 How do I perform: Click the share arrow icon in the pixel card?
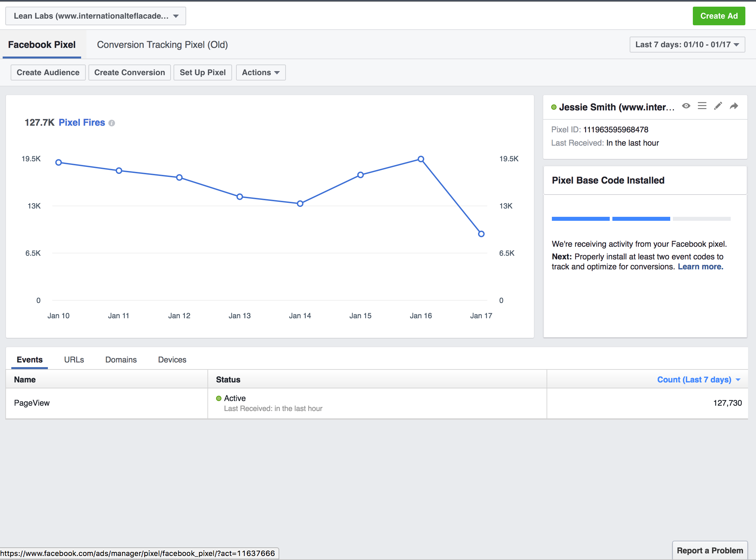(734, 106)
